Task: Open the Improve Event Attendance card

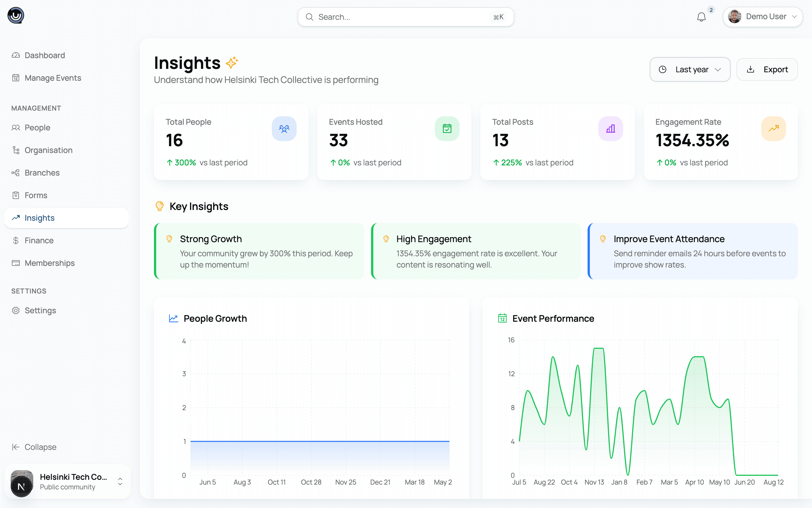Action: click(x=692, y=251)
